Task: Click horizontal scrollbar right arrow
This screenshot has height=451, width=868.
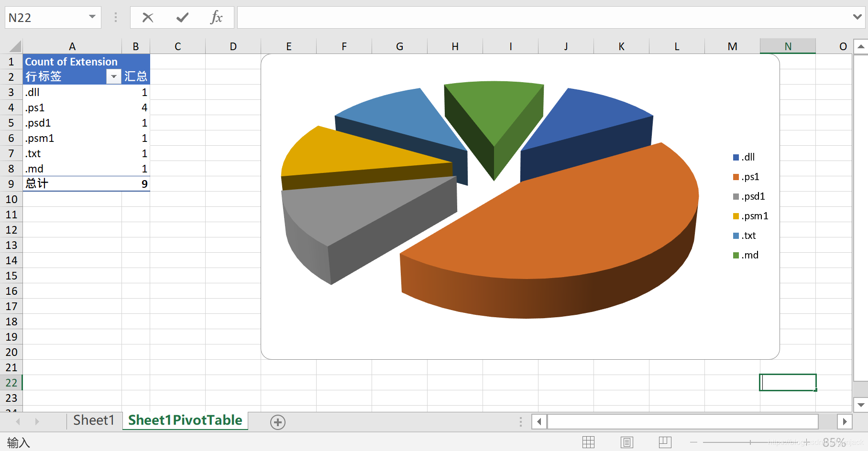Action: pos(845,422)
